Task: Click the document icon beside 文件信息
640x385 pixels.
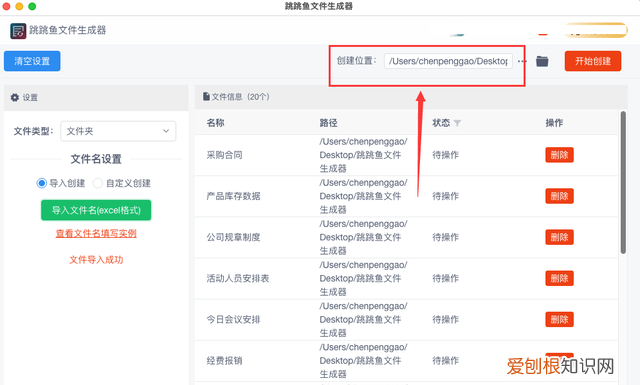Action: pyautogui.click(x=207, y=97)
